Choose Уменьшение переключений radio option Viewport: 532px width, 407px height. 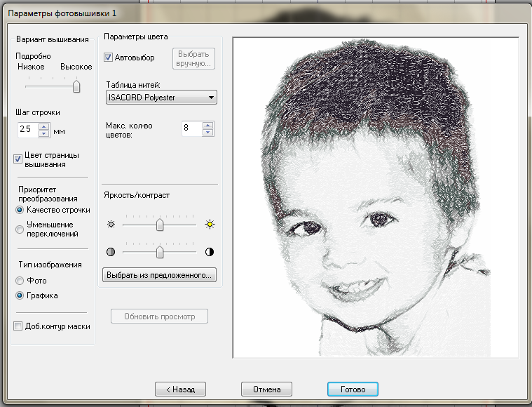20,229
